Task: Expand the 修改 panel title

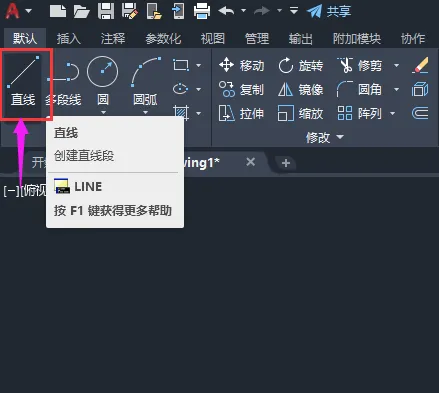Action: 325,137
